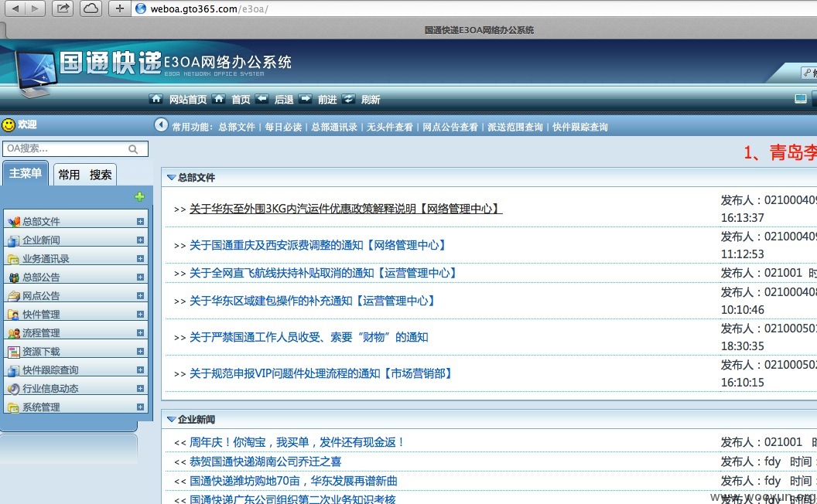
Task: Add a new tab with plus button
Action: (x=120, y=9)
